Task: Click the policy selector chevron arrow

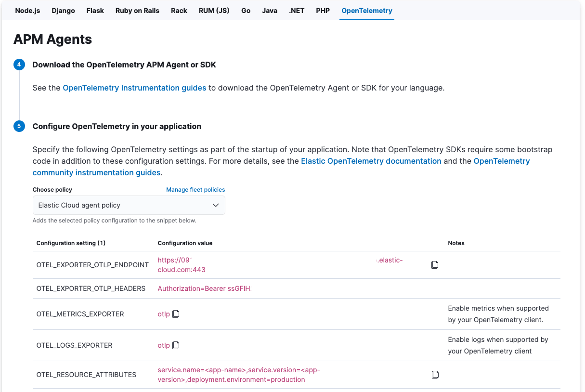Action: (x=216, y=205)
